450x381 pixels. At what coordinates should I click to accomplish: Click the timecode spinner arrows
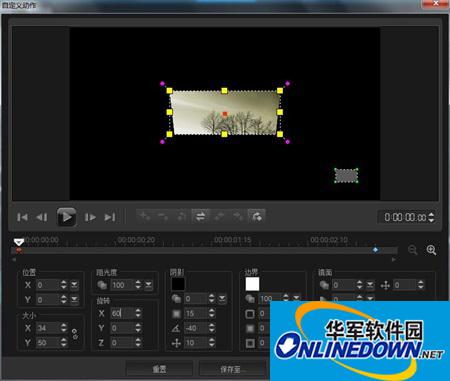tap(431, 217)
